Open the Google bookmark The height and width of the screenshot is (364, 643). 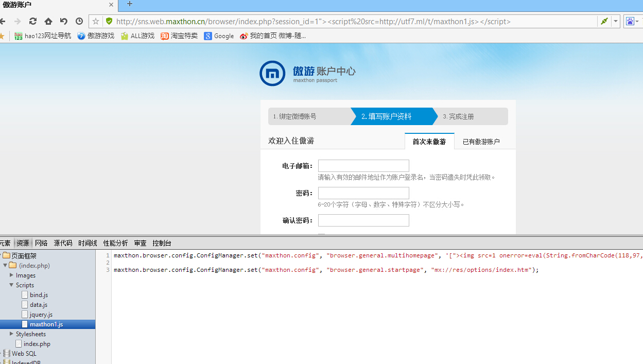tap(219, 36)
